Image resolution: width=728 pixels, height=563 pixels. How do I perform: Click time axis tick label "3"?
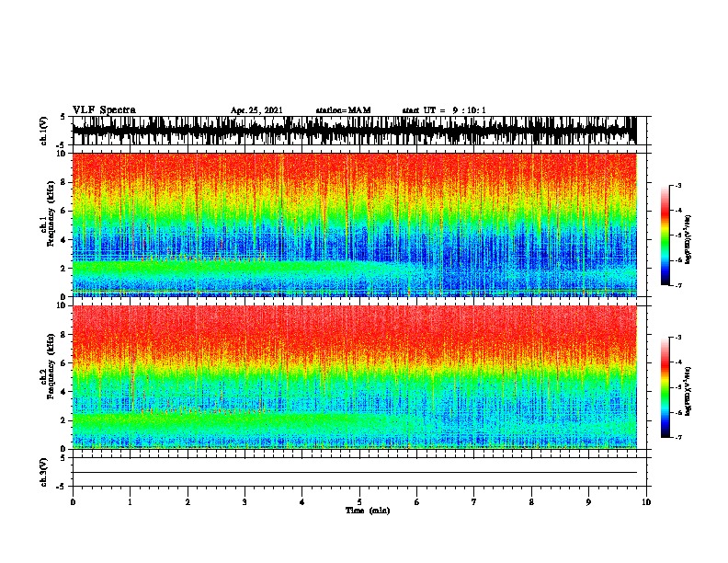click(245, 502)
